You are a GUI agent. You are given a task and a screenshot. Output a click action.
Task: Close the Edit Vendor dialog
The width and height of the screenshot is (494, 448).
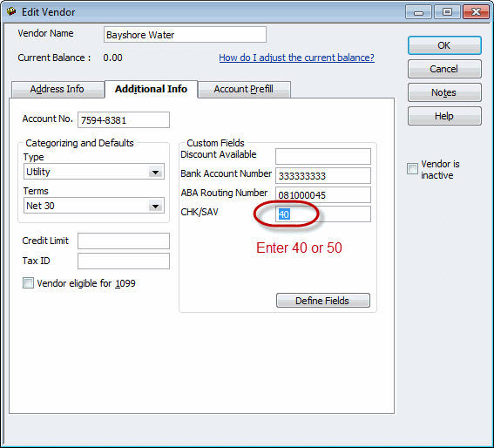pyautogui.click(x=476, y=12)
